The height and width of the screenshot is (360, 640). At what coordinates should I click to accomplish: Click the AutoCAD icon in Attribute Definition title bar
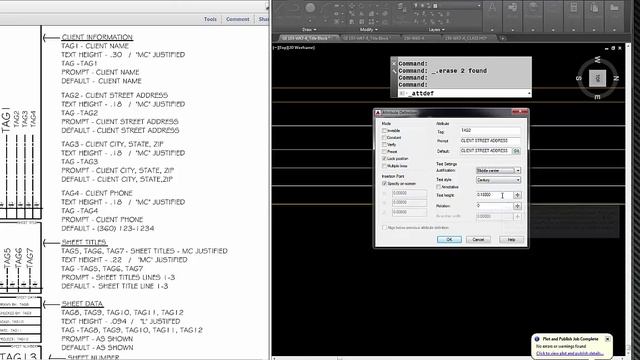tap(378, 112)
